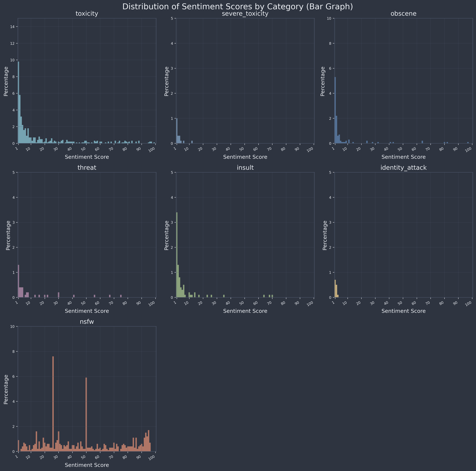This screenshot has width=476, height=471.
Task: Select the 'nsfw' subplot title
Action: [x=87, y=322]
